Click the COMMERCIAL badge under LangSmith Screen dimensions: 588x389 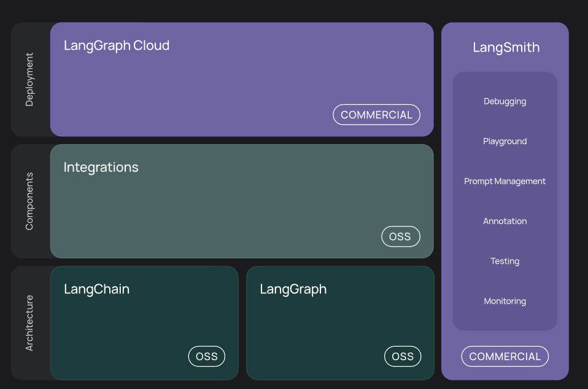pos(505,356)
